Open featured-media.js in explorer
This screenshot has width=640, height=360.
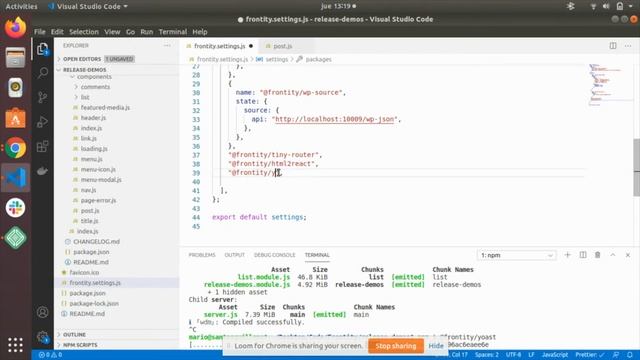(105, 107)
